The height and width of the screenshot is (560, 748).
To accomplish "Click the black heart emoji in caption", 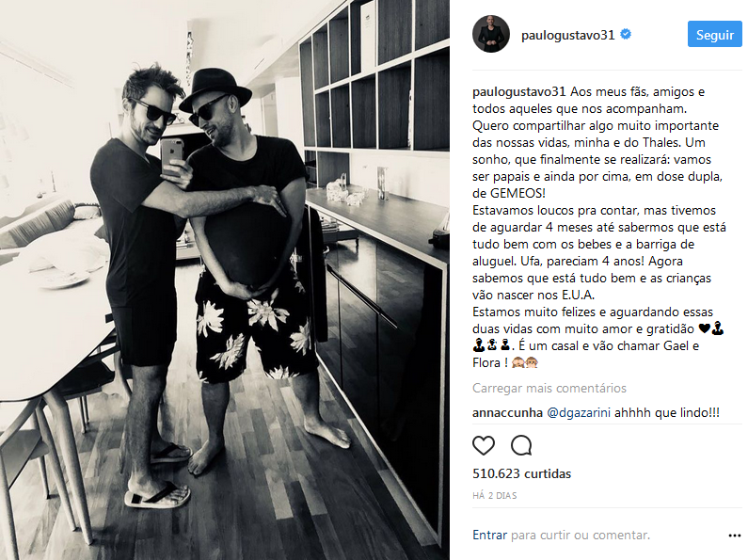I will (704, 328).
